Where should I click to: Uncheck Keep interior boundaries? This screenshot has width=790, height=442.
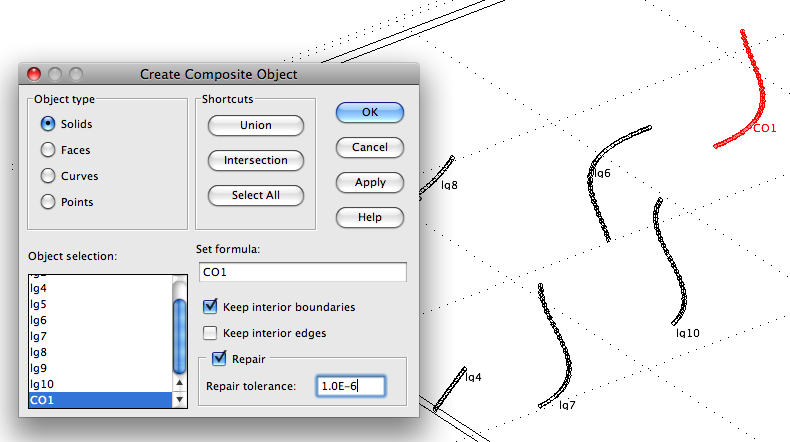(211, 307)
